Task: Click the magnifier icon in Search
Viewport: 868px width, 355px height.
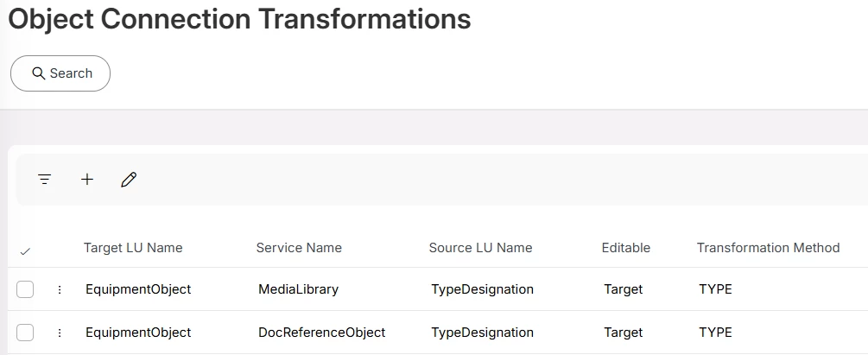Action: point(38,73)
